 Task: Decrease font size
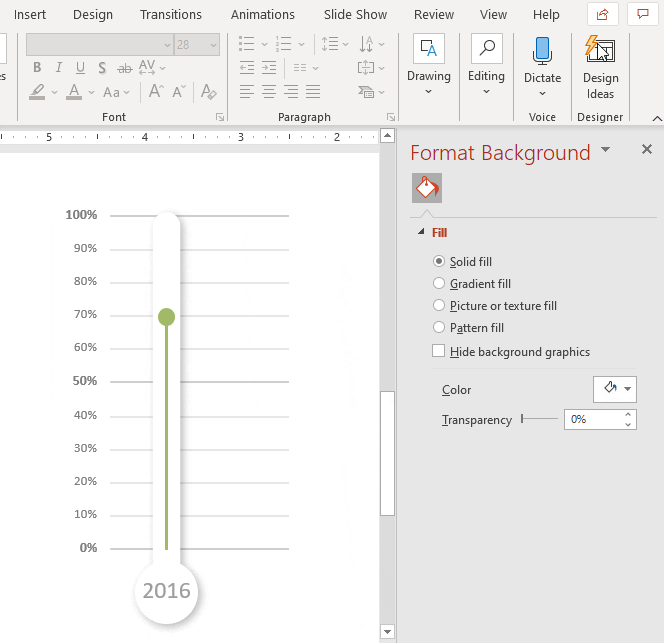pyautogui.click(x=179, y=91)
